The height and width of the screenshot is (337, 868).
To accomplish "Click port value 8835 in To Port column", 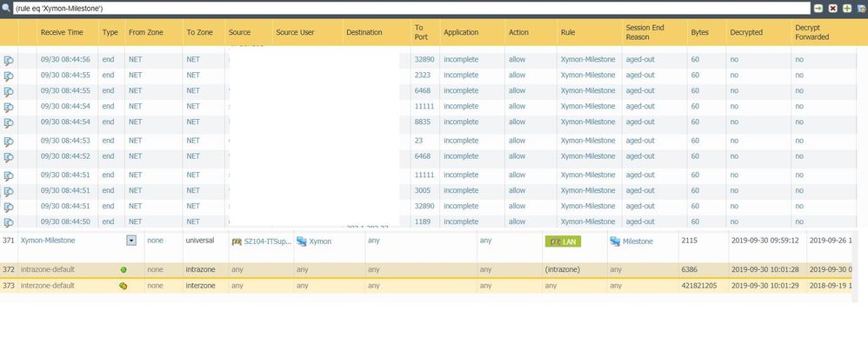I will (x=422, y=122).
